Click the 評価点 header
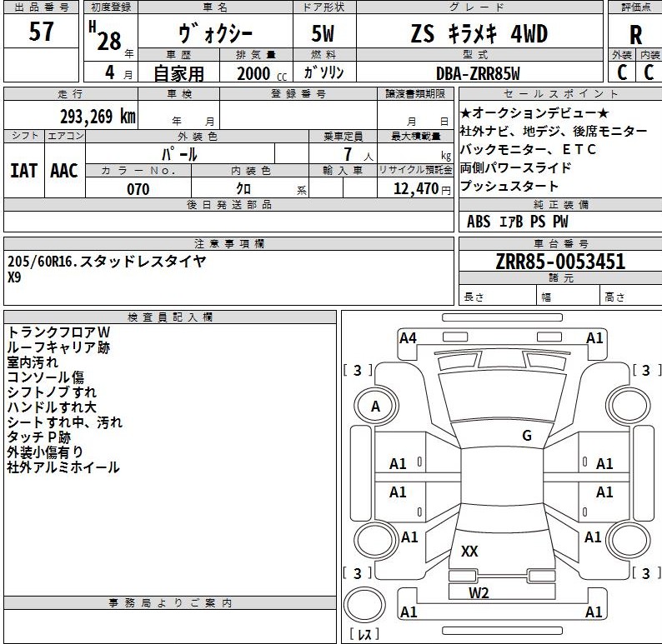Image resolution: width=662 pixels, height=644 pixels. (x=635, y=7)
